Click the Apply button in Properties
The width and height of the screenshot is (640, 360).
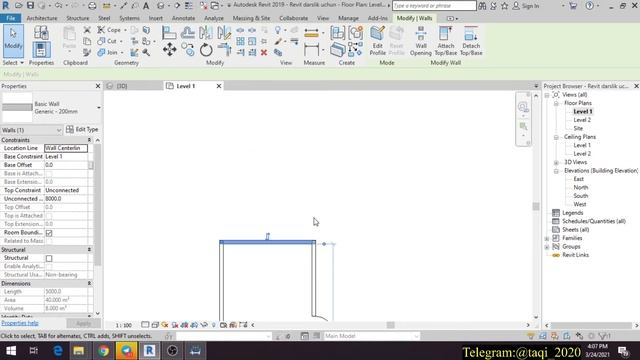point(83,323)
